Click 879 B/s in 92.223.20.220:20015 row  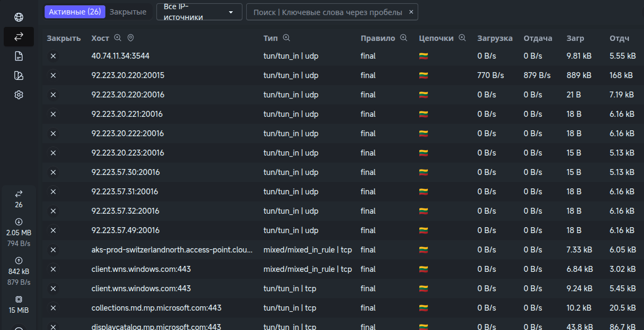(x=537, y=75)
